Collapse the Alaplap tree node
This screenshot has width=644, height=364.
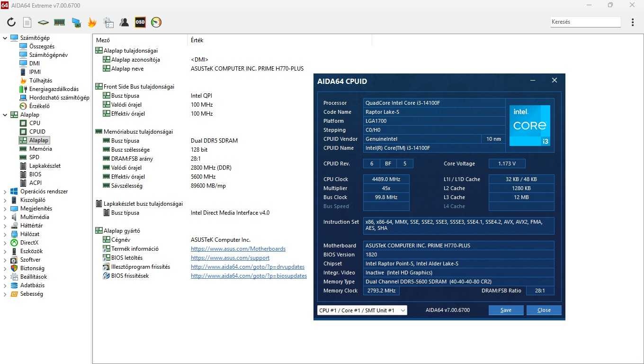tap(5, 115)
